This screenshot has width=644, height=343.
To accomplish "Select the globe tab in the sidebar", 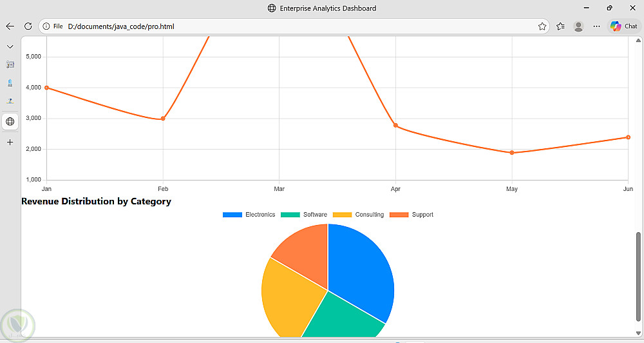I will (10, 121).
